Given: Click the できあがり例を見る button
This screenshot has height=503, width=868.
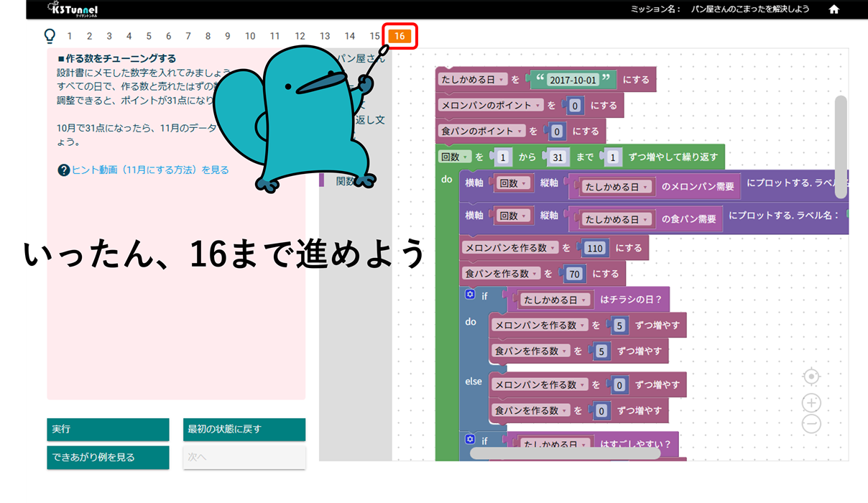Looking at the screenshot, I should [x=108, y=457].
